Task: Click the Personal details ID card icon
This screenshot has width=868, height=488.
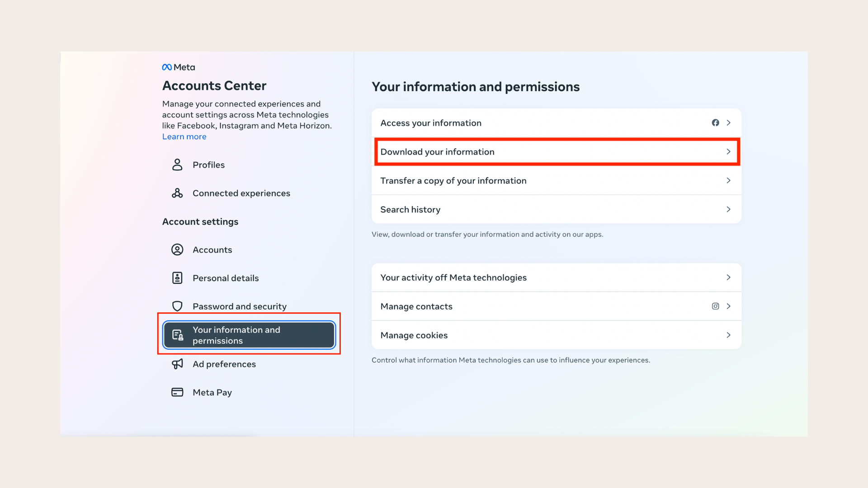Action: [x=177, y=278]
